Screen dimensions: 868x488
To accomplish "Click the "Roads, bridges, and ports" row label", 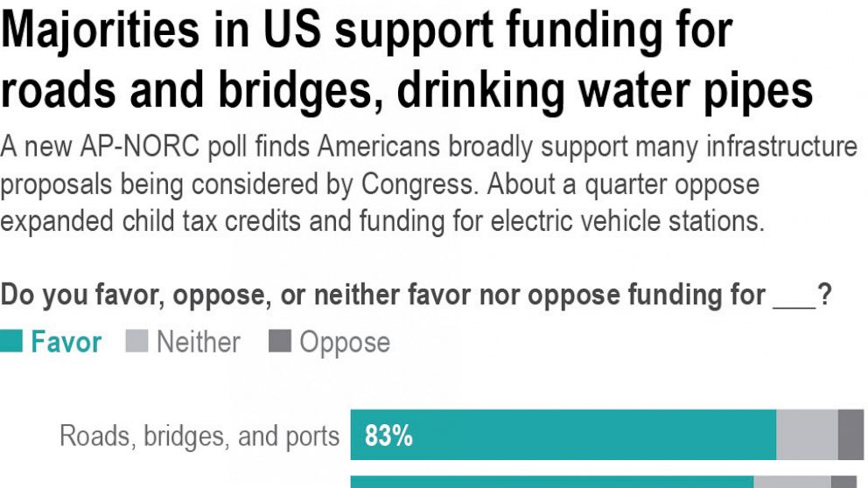I will [x=199, y=436].
